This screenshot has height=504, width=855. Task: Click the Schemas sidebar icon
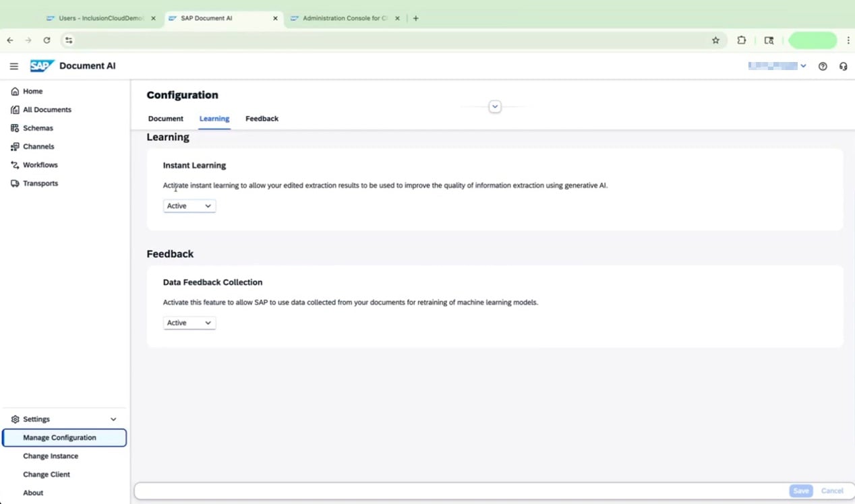pyautogui.click(x=15, y=128)
